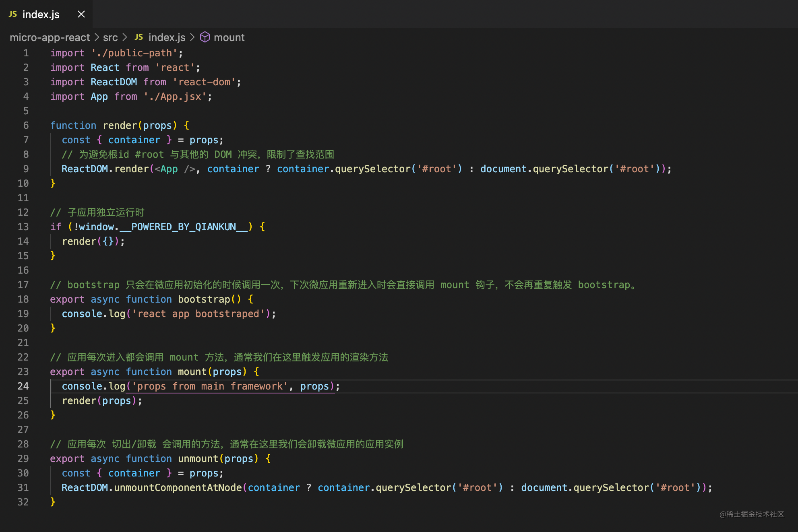798x532 pixels.
Task: Click unmountComponentAtNode method call
Action: pyautogui.click(x=178, y=488)
